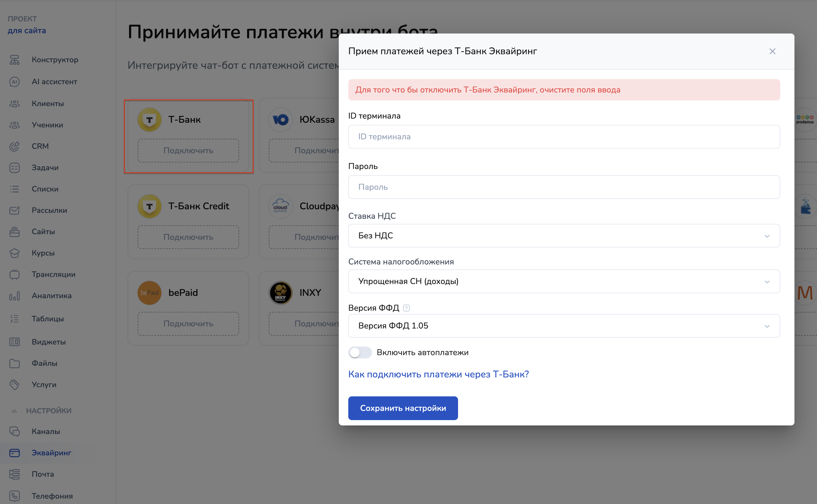Open the Версия ФФД dropdown
This screenshot has width=817, height=504.
click(x=564, y=326)
